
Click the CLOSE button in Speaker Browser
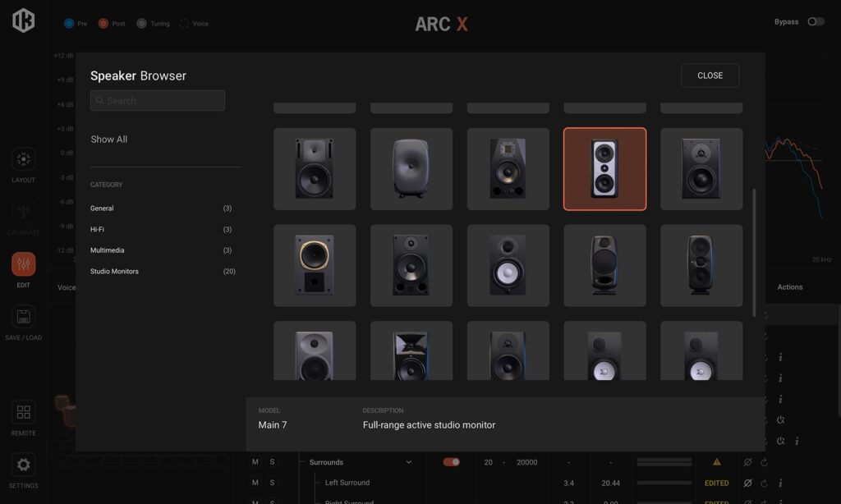[709, 76]
